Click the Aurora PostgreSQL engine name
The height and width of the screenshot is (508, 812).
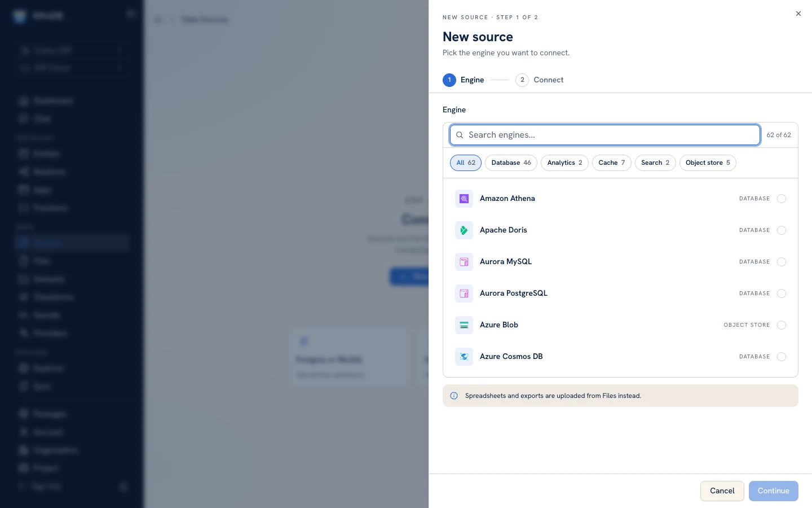tap(514, 294)
